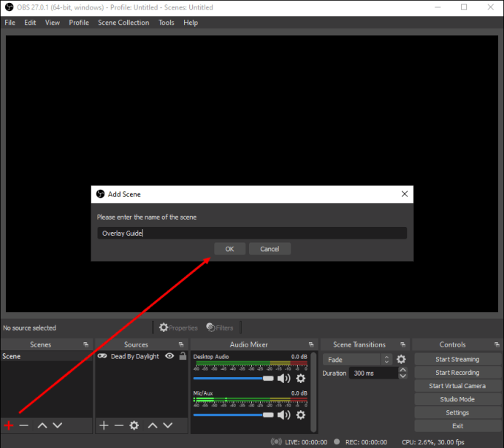The height and width of the screenshot is (448, 504).
Task: Mute the Mic/Aux speaker
Action: [x=284, y=415]
